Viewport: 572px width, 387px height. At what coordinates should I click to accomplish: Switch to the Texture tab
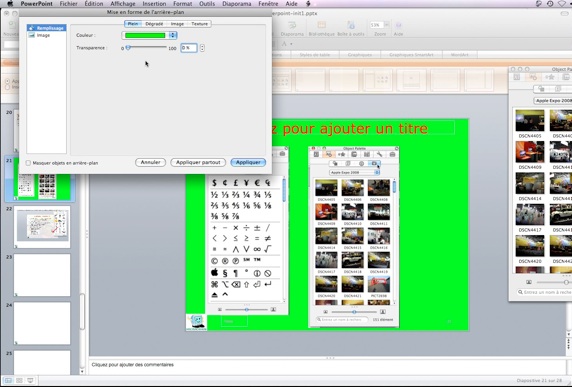200,24
